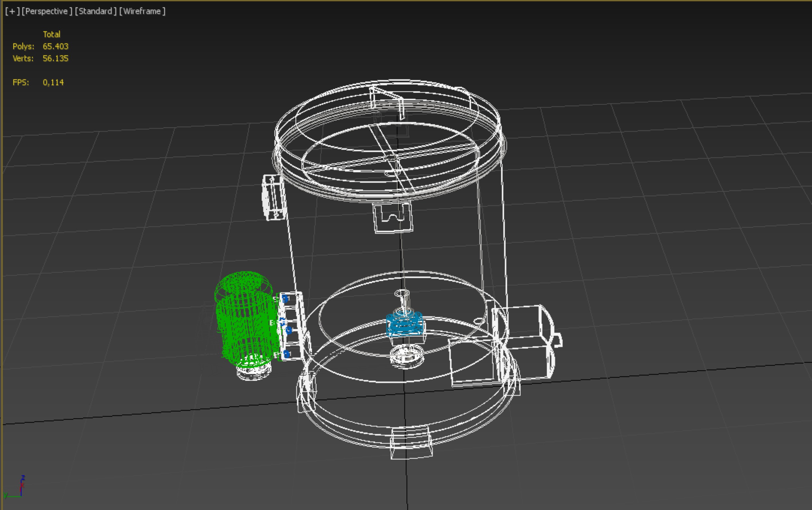The height and width of the screenshot is (510, 812).
Task: Click the FPS value 0,114
Action: tap(53, 82)
